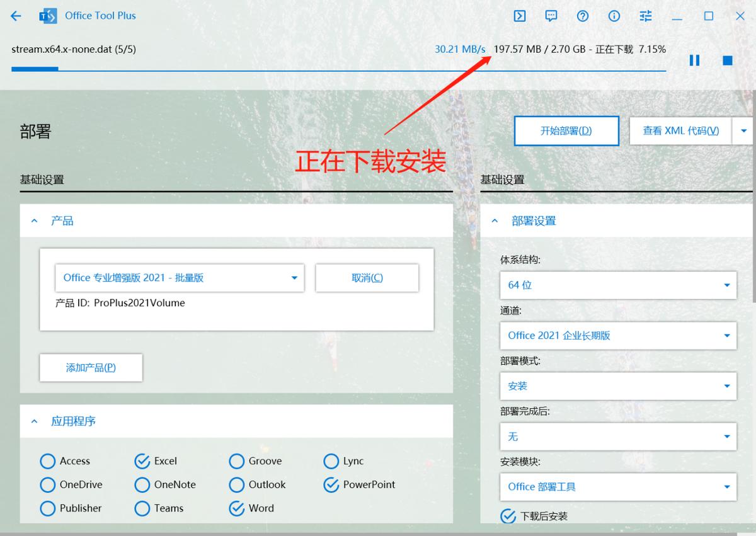
Task: Deselect the Word application
Action: point(236,508)
